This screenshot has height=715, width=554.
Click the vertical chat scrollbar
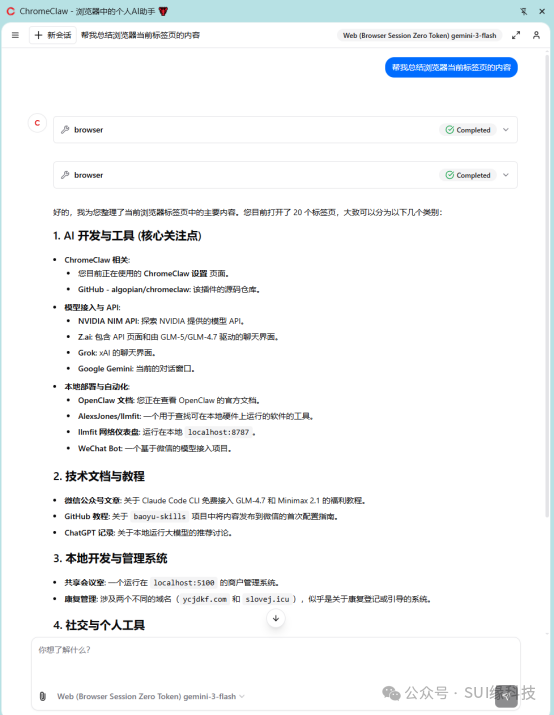point(547,285)
